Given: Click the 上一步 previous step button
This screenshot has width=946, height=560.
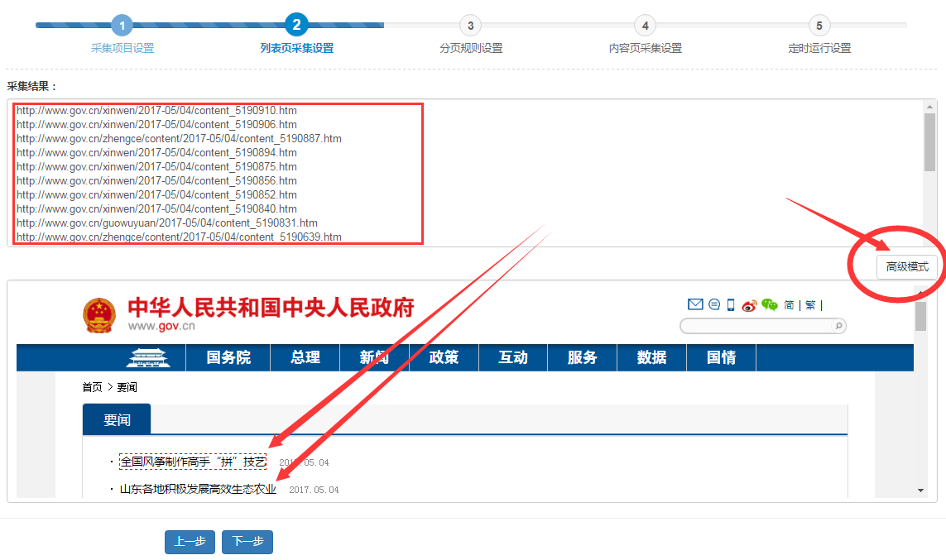Looking at the screenshot, I should click(x=190, y=542).
